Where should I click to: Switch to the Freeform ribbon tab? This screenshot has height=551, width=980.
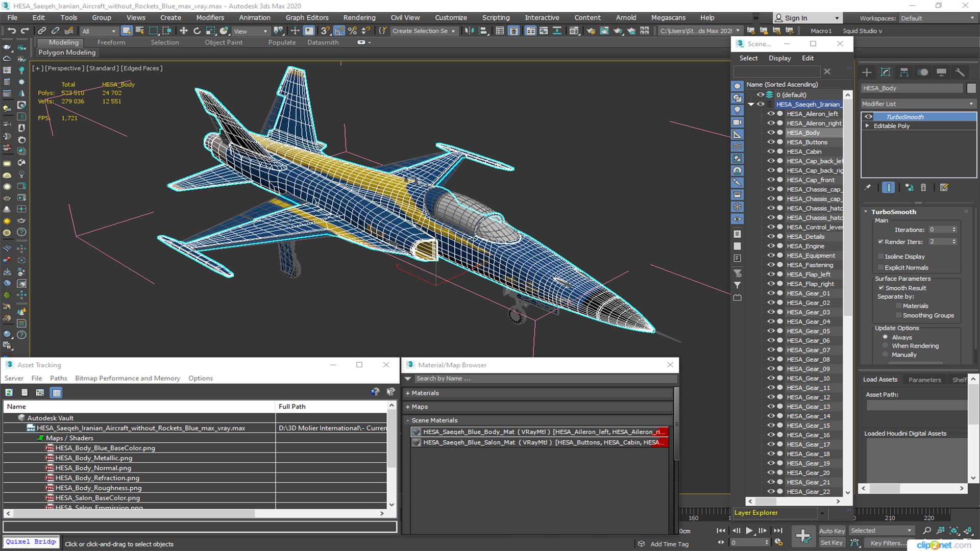pos(111,42)
